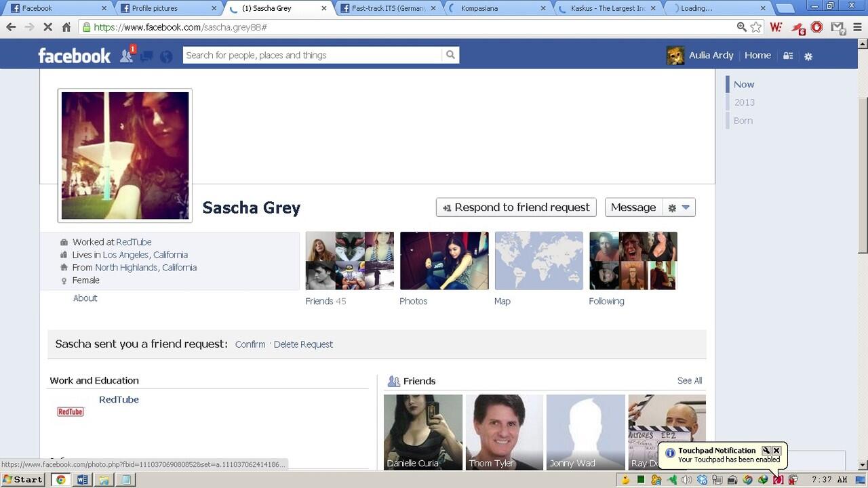Open the browser home page icon

tap(66, 27)
